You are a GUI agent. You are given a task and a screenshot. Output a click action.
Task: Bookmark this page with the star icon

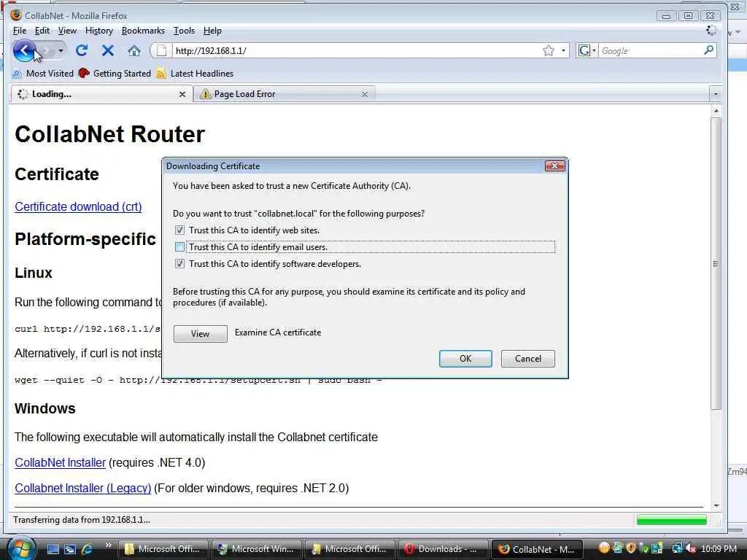[x=549, y=50]
